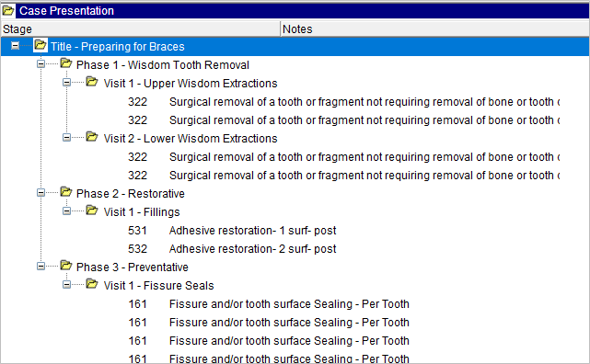Click the Stage column header
The height and width of the screenshot is (364, 590).
(x=140, y=28)
